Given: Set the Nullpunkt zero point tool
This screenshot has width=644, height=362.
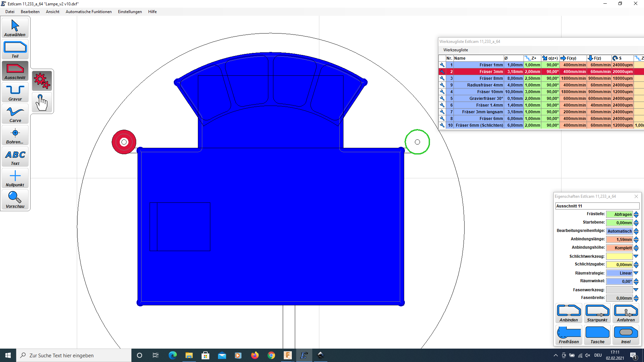Looking at the screenshot, I should pyautogui.click(x=15, y=178).
